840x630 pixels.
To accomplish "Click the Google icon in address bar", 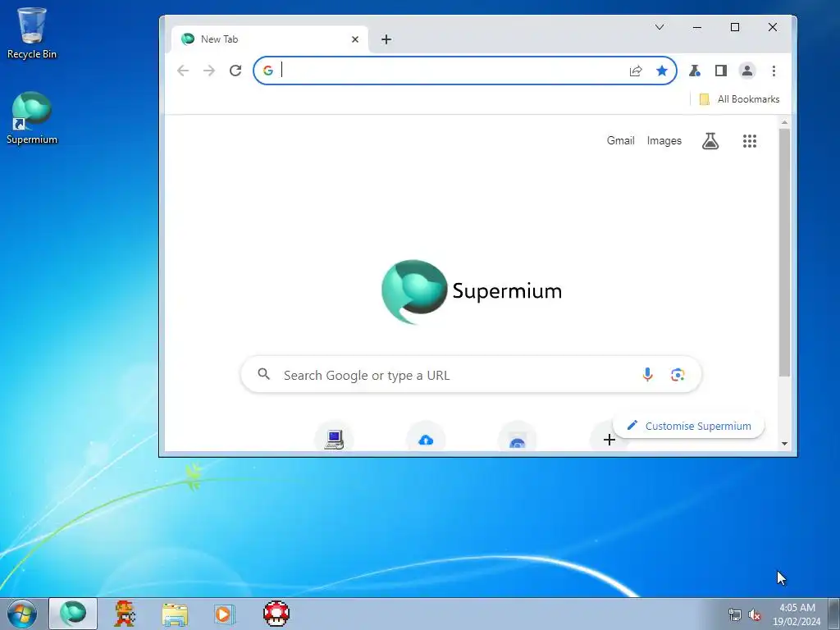I will 268,71.
